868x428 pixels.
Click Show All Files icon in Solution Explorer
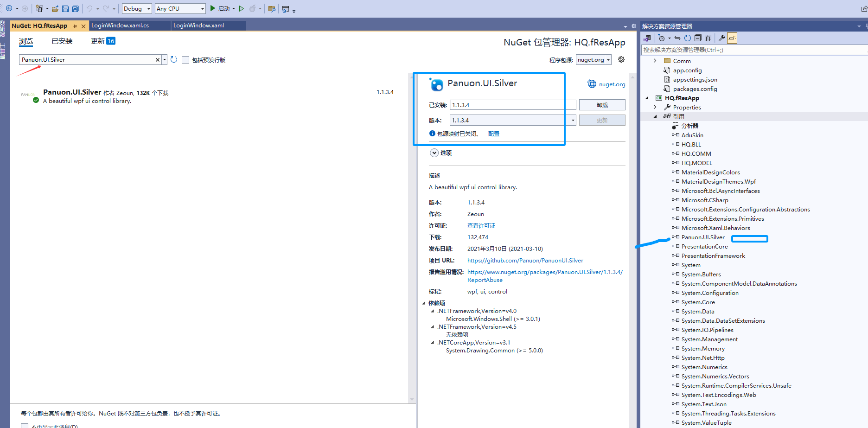(708, 38)
